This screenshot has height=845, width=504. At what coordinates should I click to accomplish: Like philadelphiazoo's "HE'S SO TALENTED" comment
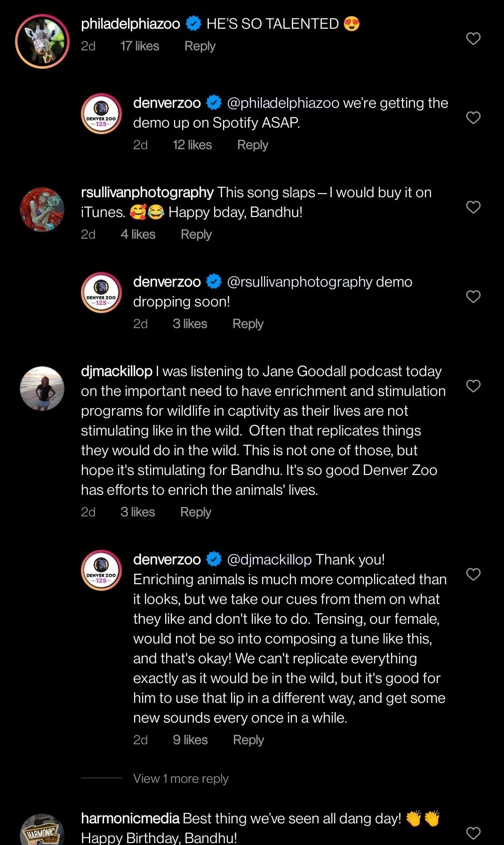473,39
